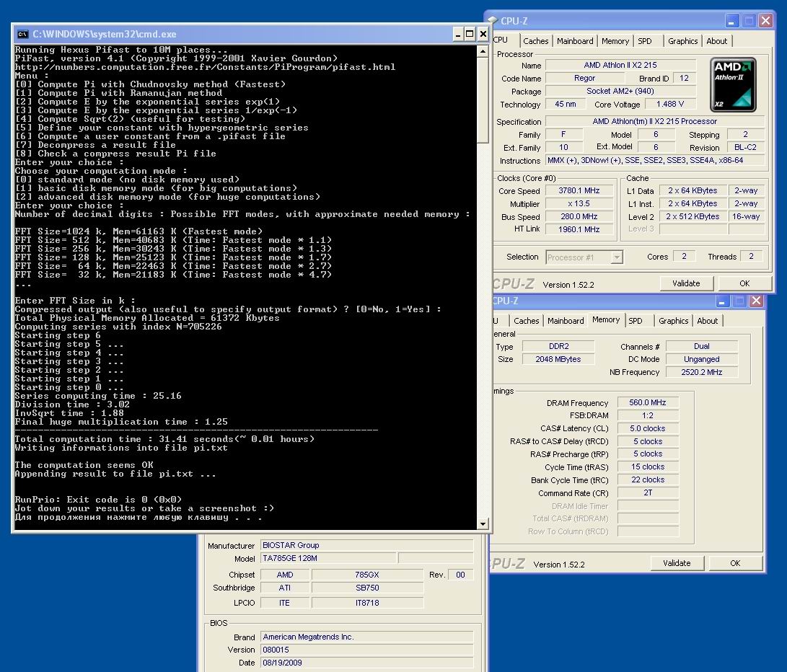The width and height of the screenshot is (787, 672).
Task: Click the DRAM Frequency value 560.0 MHz
Action: [648, 402]
